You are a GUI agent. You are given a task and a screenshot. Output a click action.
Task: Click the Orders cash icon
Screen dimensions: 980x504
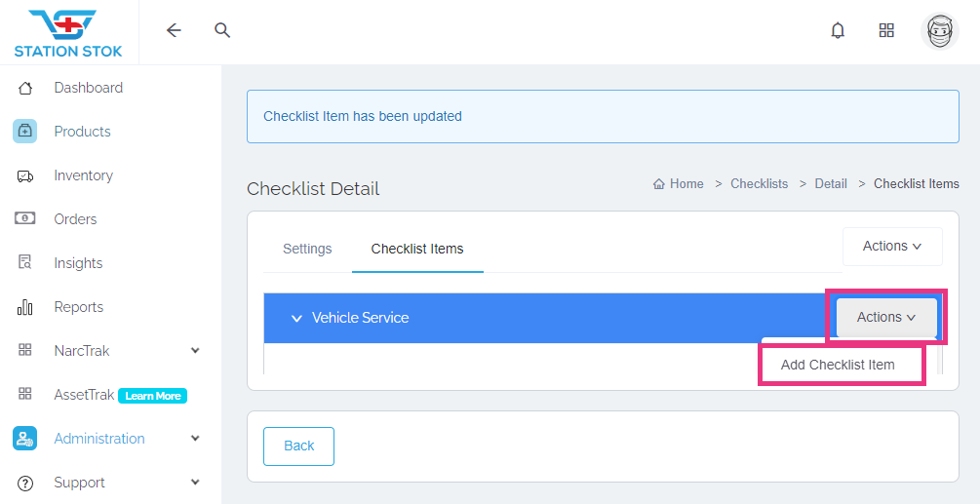click(x=25, y=219)
